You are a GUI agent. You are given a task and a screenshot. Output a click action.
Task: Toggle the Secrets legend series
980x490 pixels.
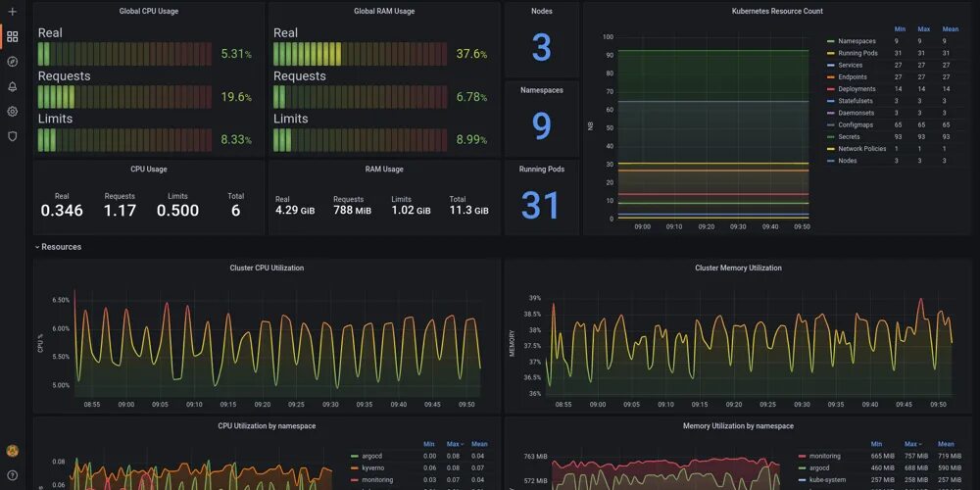[849, 137]
